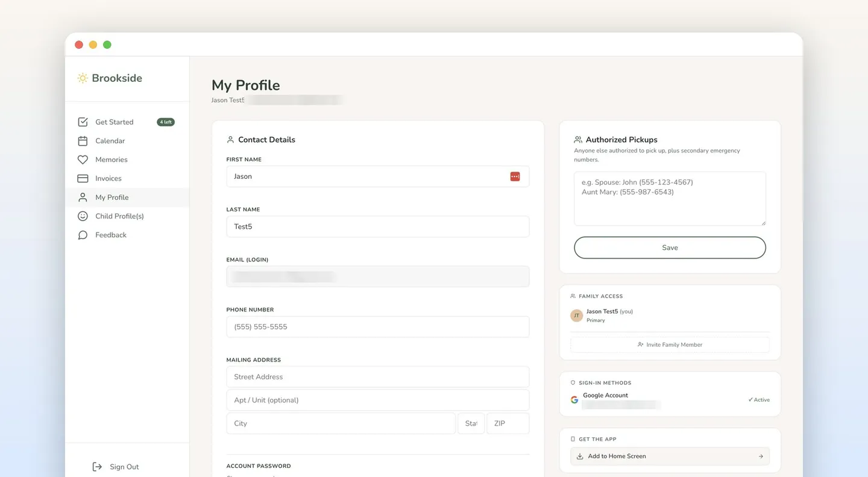Viewport: 868px width, 477px height.
Task: Click the JT avatar in Family Access
Action: 577,316
